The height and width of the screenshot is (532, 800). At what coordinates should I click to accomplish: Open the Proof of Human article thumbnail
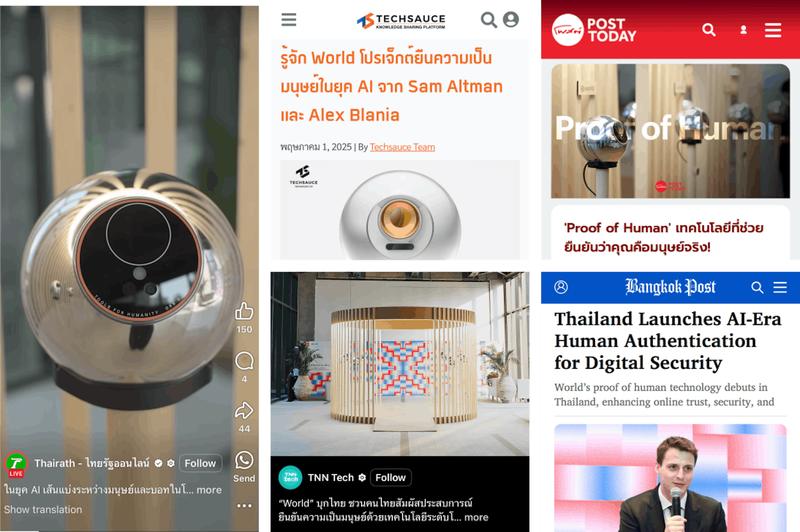(670, 131)
